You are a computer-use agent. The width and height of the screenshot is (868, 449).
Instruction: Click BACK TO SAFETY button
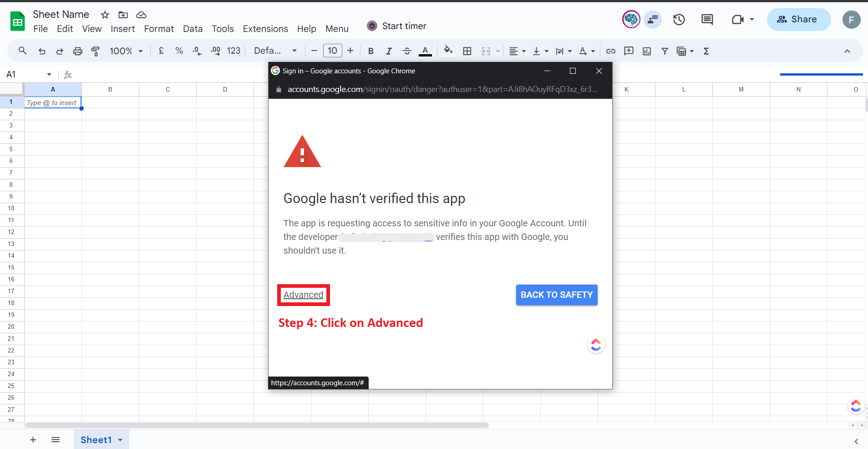click(x=556, y=295)
